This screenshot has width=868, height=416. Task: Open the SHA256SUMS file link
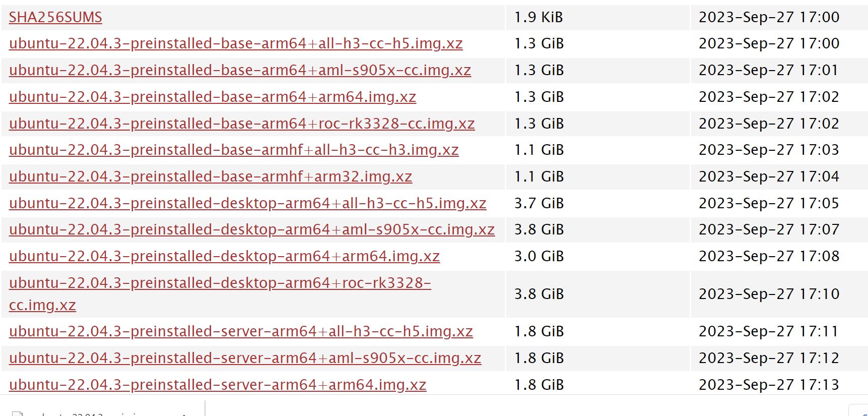click(x=55, y=17)
